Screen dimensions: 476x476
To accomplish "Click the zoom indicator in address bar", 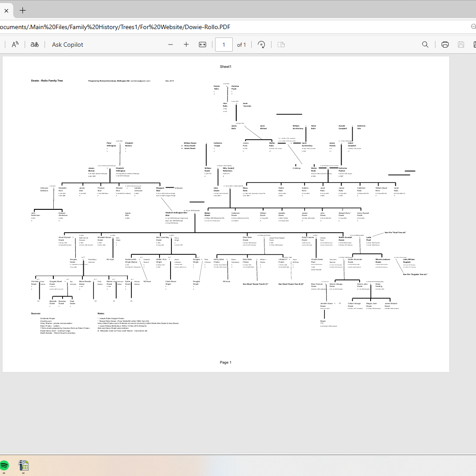I will (473, 27).
